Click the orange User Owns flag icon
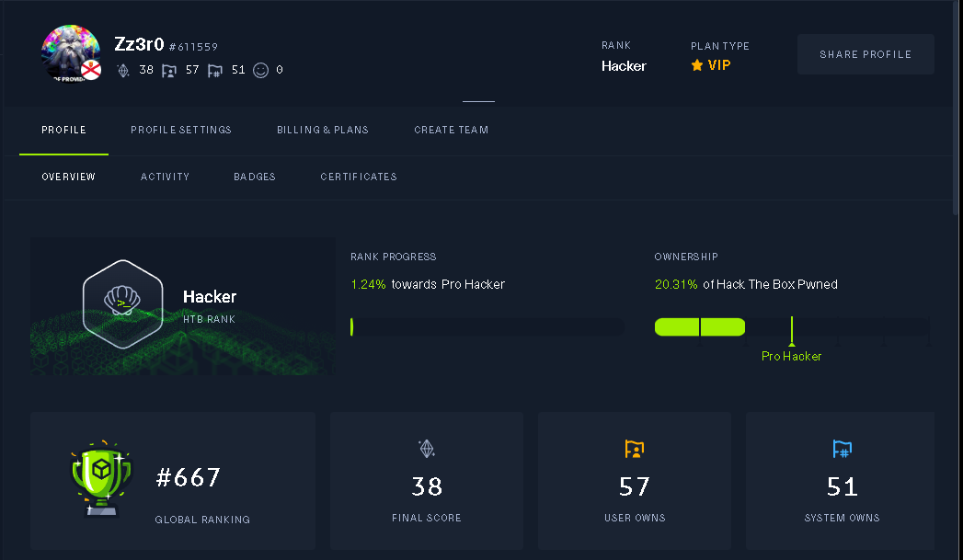Screen dimensions: 963x560 635,449
